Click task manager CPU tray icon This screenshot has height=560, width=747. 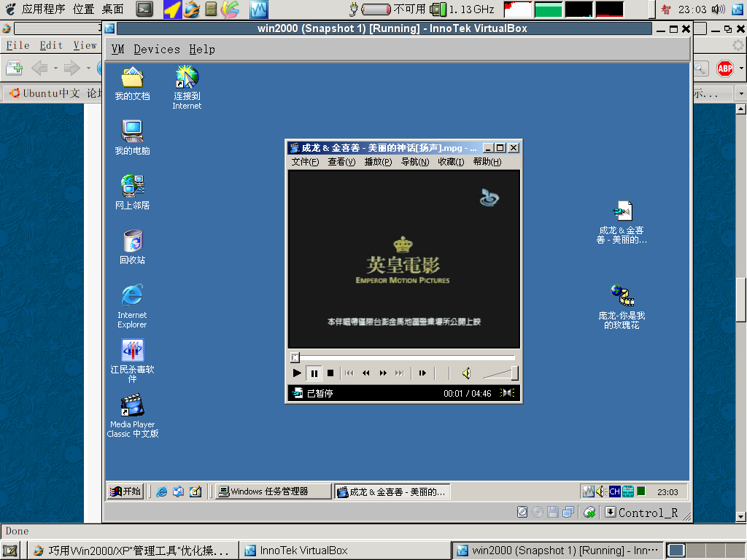(x=641, y=491)
